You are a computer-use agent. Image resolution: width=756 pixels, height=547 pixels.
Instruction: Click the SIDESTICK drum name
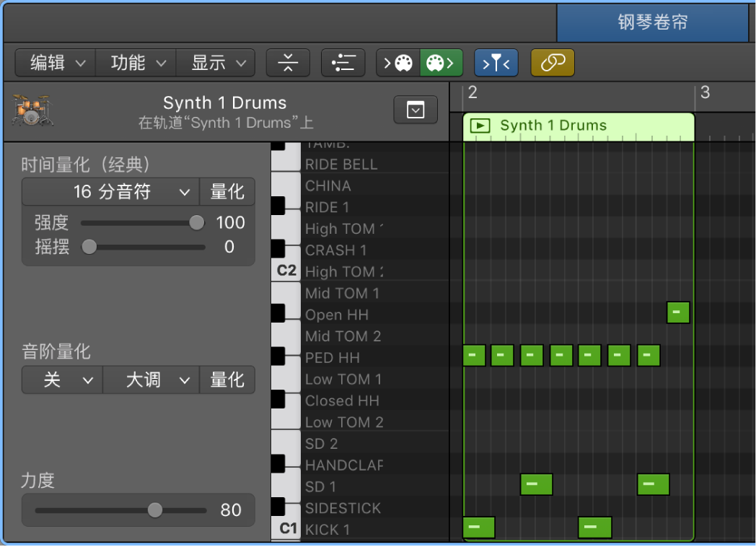tap(343, 509)
